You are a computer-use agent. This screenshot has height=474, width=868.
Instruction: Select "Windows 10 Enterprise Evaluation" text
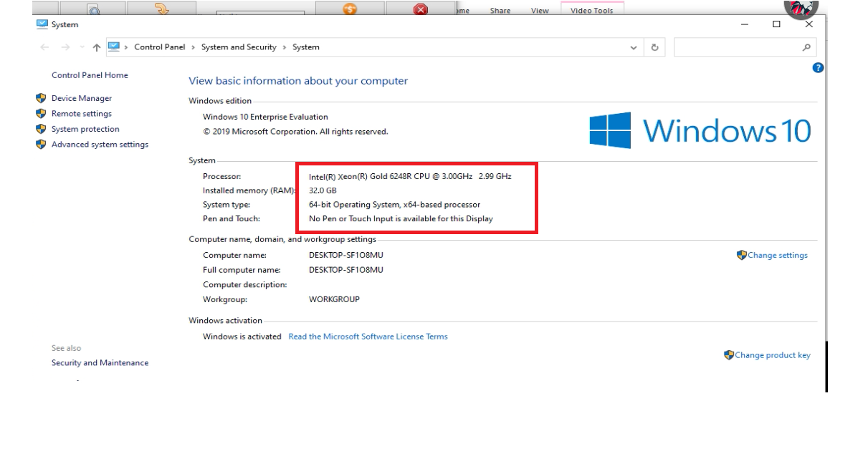(x=265, y=117)
